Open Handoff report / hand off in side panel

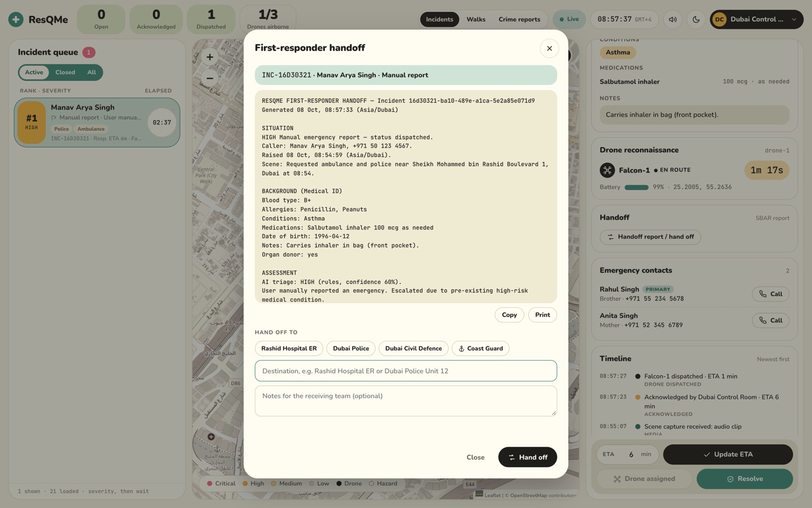click(x=650, y=237)
